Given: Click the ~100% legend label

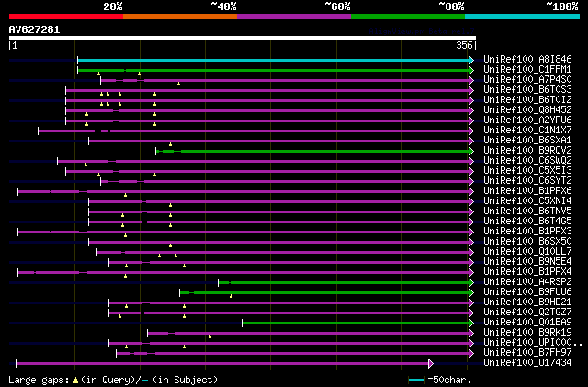Looking at the screenshot, I should 561,6.
